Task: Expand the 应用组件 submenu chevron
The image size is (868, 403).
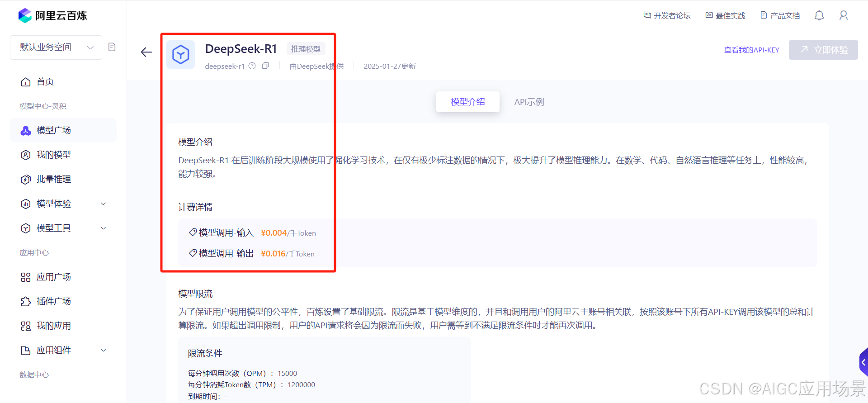Action: click(103, 350)
